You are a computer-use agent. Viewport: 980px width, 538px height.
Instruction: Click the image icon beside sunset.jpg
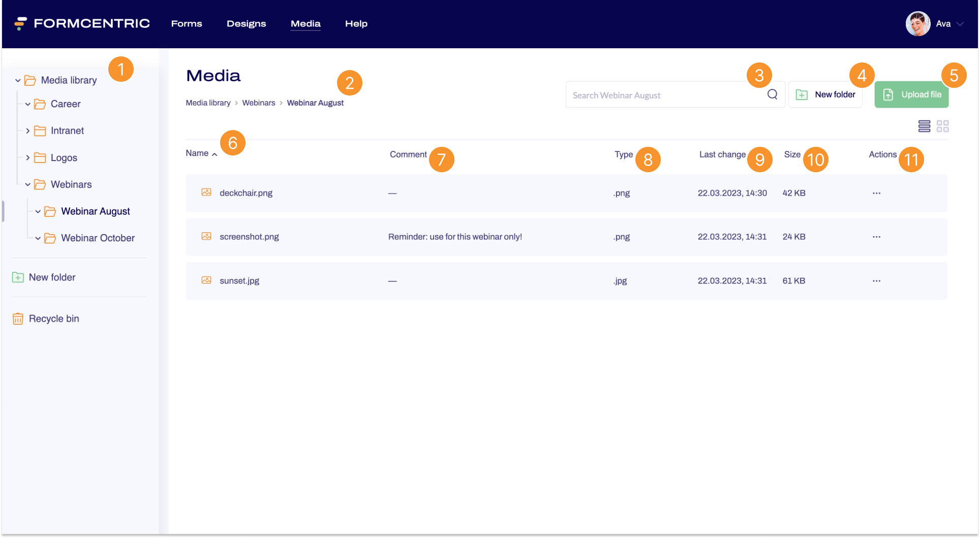tap(206, 280)
